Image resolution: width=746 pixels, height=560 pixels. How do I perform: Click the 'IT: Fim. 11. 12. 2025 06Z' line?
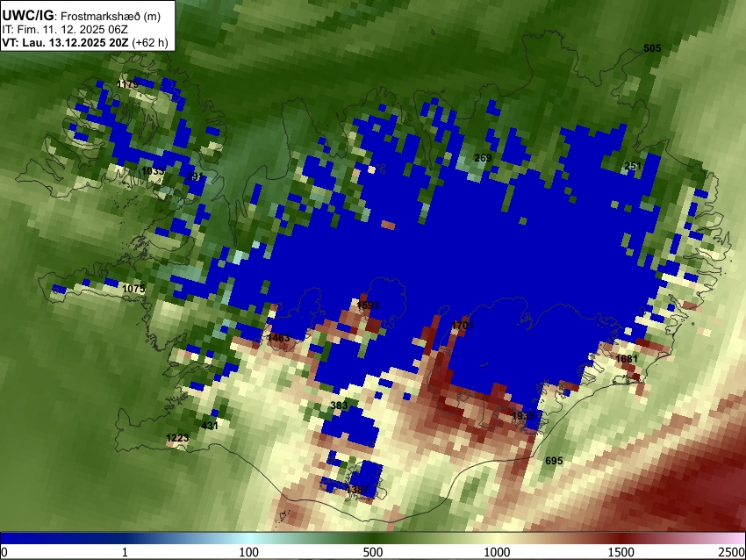[65, 30]
